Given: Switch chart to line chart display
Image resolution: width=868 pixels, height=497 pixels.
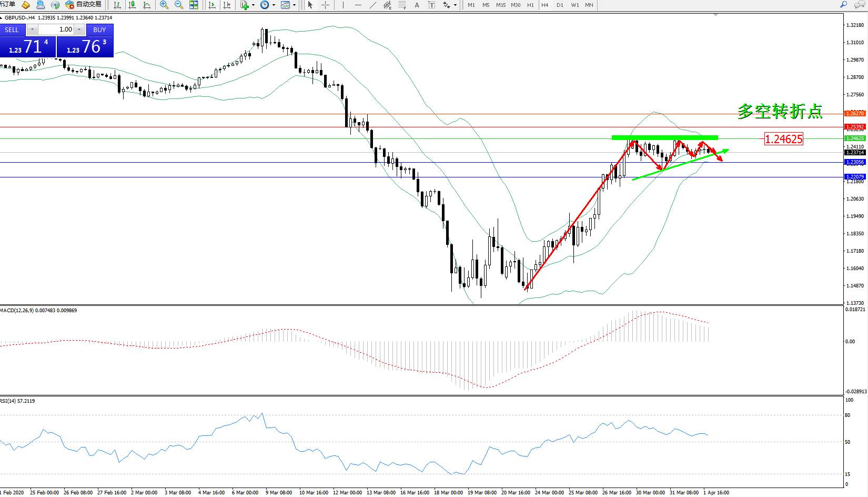Looking at the screenshot, I should pyautogui.click(x=147, y=5).
